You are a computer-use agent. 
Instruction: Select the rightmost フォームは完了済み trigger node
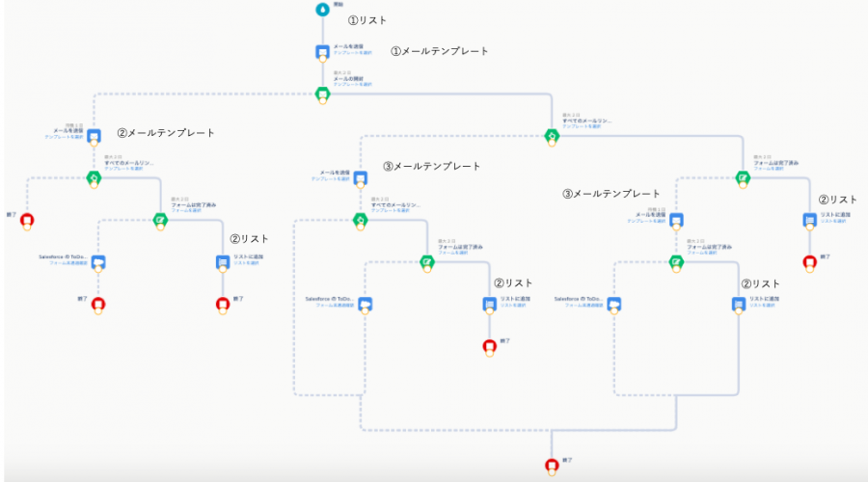point(743,177)
